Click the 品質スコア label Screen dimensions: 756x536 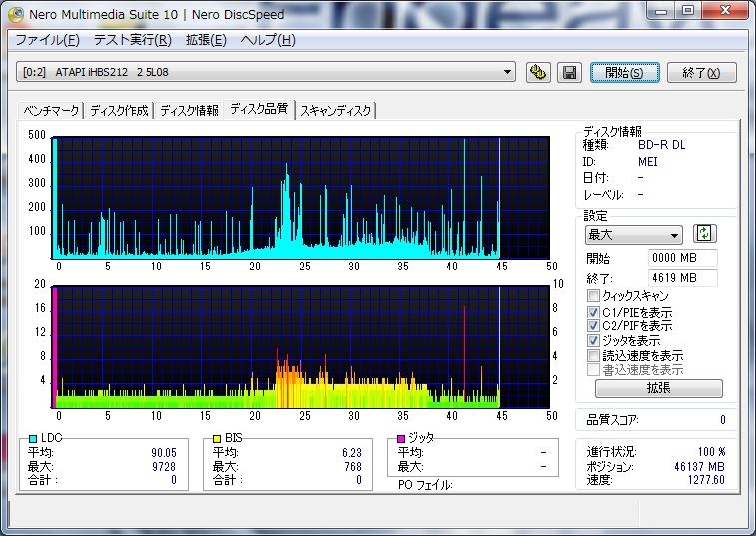(612, 420)
